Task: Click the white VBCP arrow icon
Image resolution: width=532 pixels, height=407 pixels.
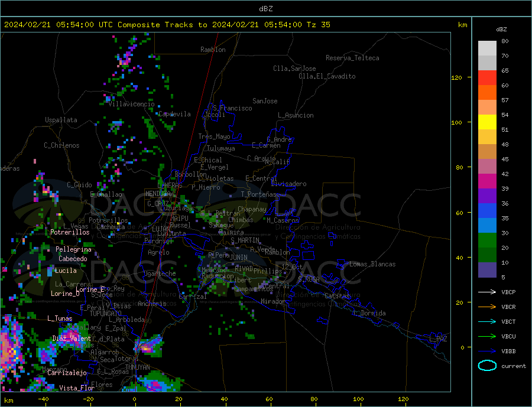Action: (x=487, y=292)
